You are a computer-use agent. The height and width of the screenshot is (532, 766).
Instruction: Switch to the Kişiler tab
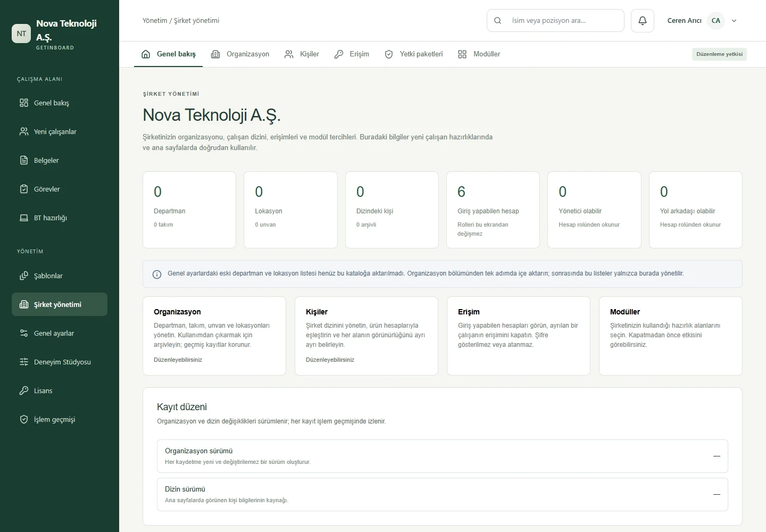coord(302,54)
